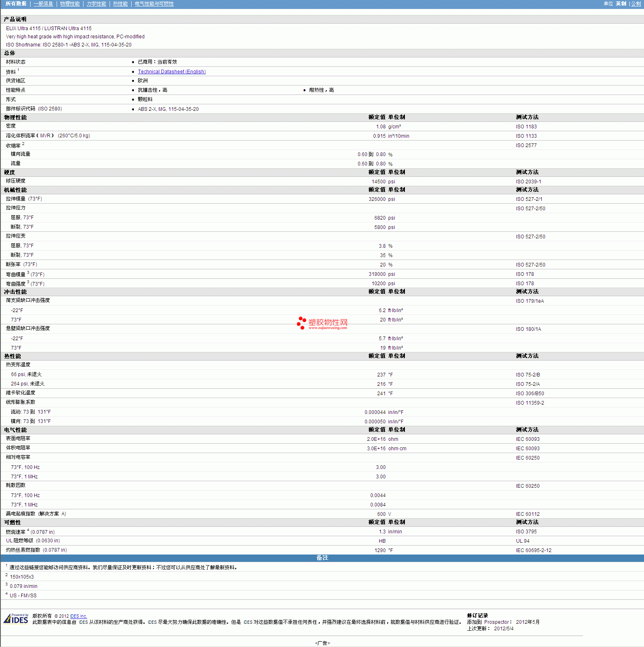Jump to 电气性能与可燃性 tab
Screen dimensions: 644x647
[x=154, y=4]
